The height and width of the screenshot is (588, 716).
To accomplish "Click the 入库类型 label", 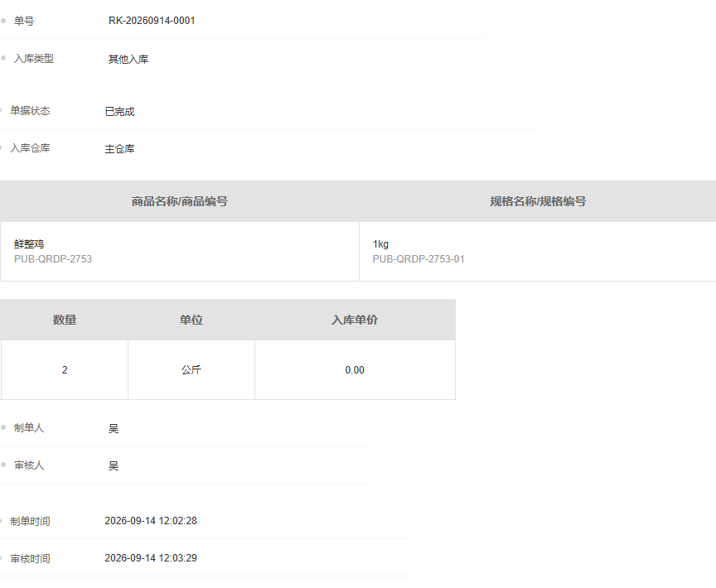I will [x=34, y=59].
